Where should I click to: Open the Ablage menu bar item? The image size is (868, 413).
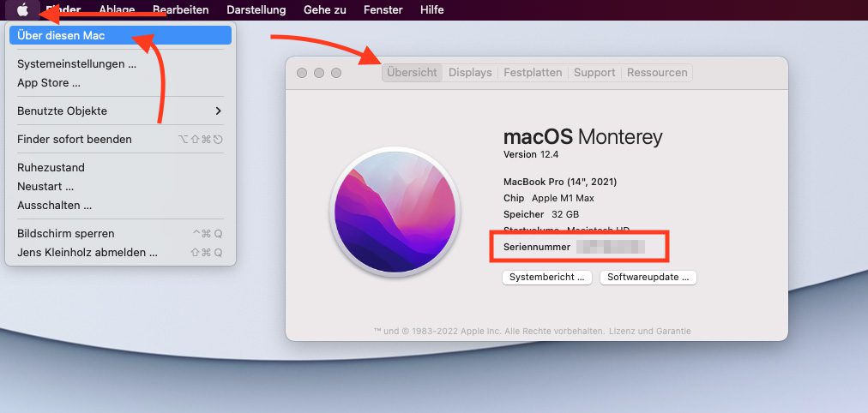pos(117,10)
